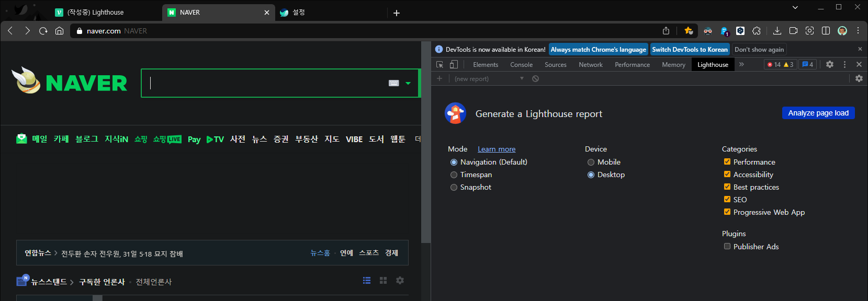This screenshot has height=301, width=868.
Task: Open the Elements tab
Action: point(486,64)
